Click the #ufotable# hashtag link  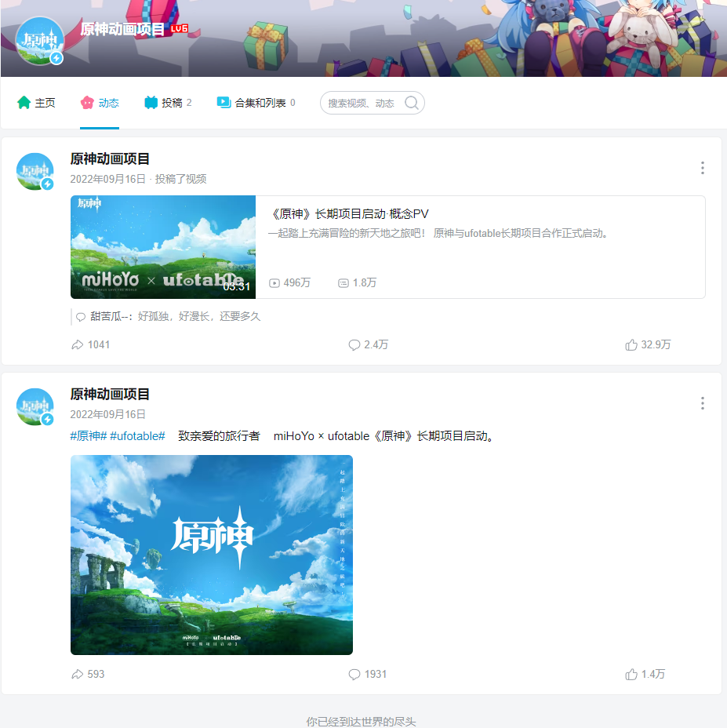137,435
